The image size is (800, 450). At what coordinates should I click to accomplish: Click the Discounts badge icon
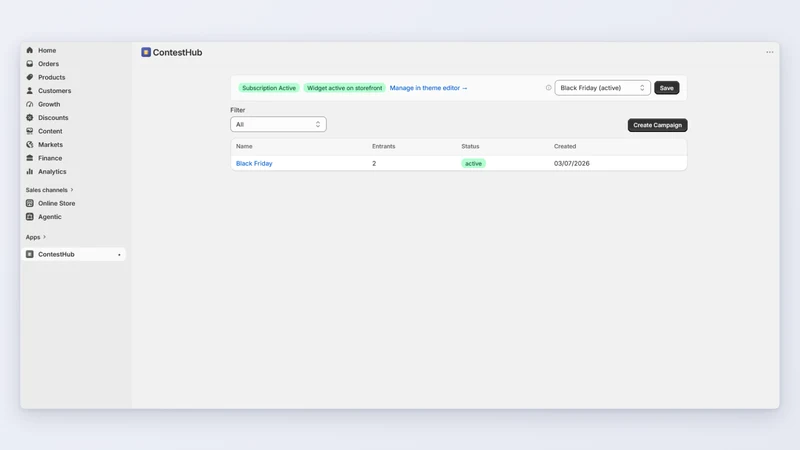coord(30,117)
